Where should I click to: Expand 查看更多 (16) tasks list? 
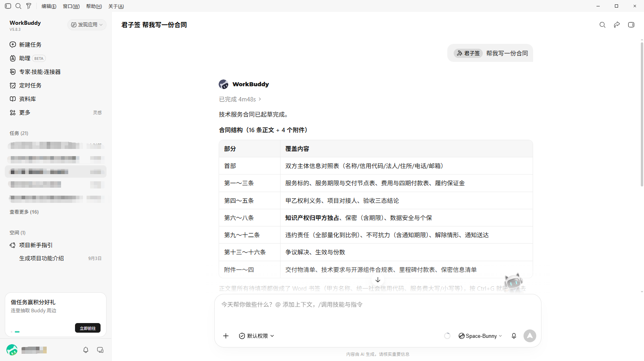pos(24,212)
